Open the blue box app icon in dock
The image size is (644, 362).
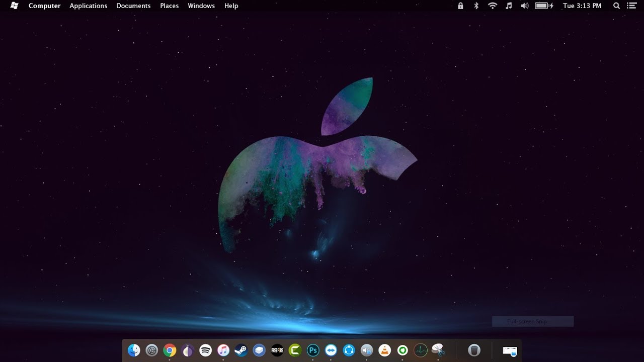(x=259, y=350)
